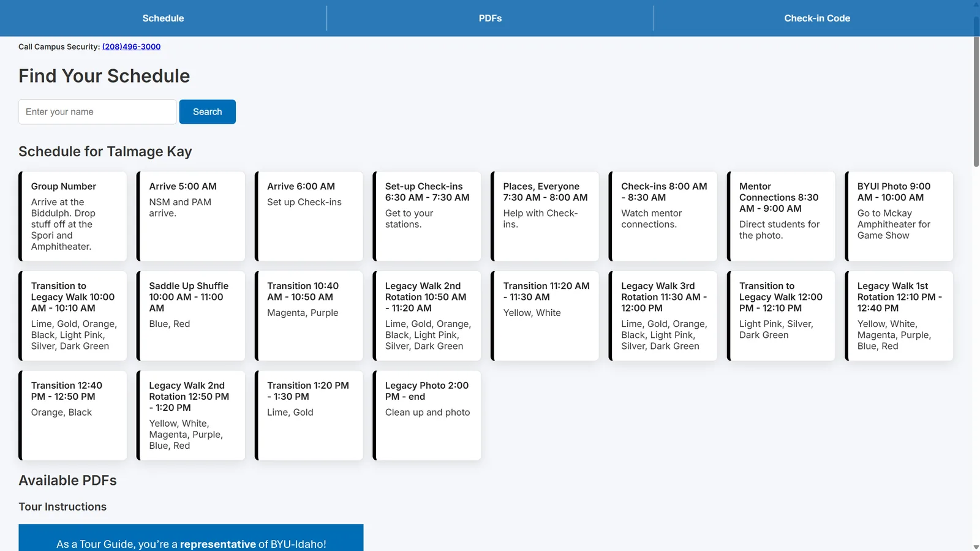Click the Search button
The width and height of the screenshot is (980, 551).
[207, 111]
